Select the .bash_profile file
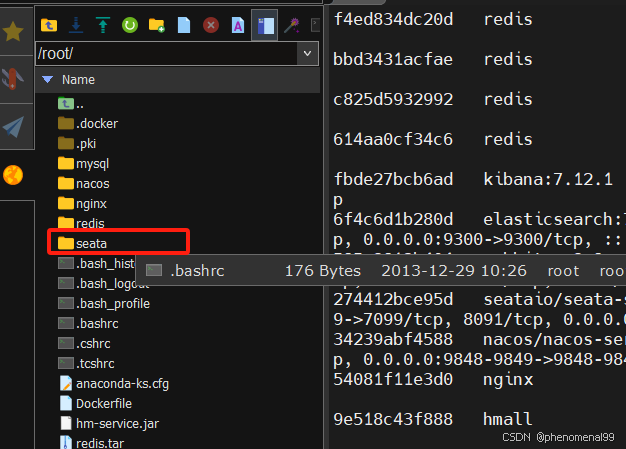This screenshot has height=449, width=626. (x=104, y=303)
